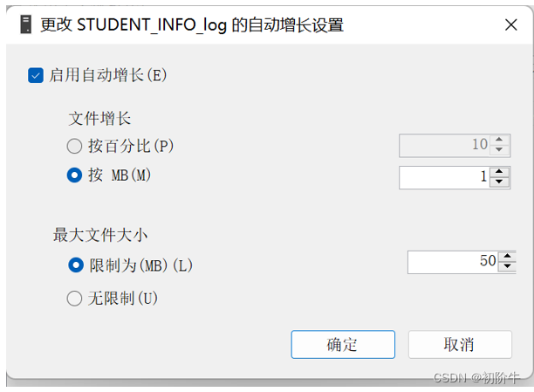Toggle the 启用自动增长 checkbox
534x392 pixels.
click(36, 75)
